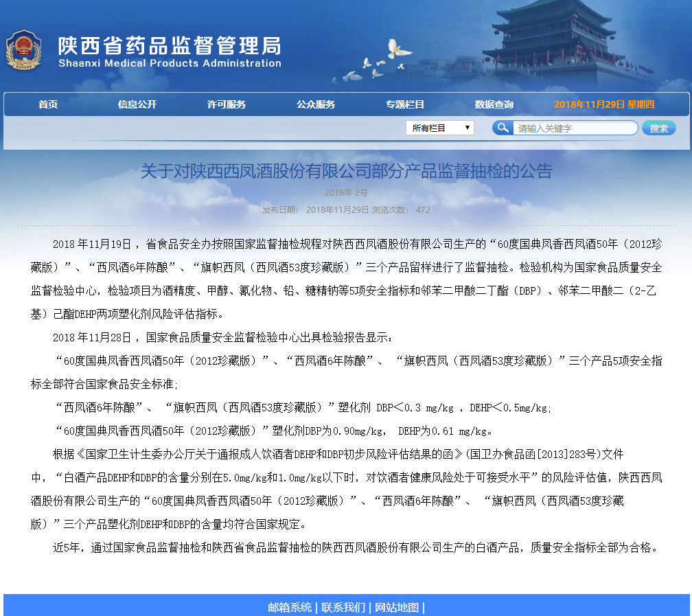The image size is (692, 616).
Task: Go to 首页 in navigation bar
Action: pos(47,104)
